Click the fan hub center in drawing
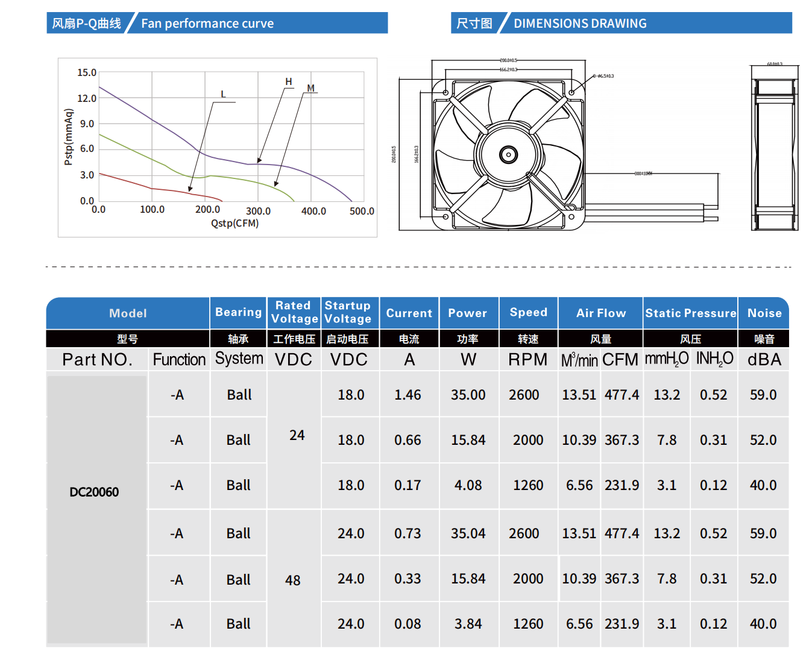The image size is (812, 660). point(508,155)
